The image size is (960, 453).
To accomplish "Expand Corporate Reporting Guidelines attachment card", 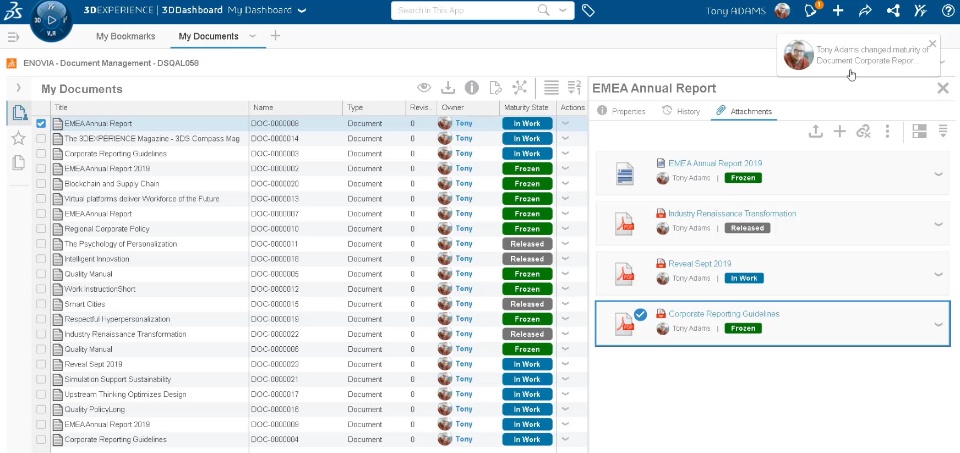I will coord(938,325).
